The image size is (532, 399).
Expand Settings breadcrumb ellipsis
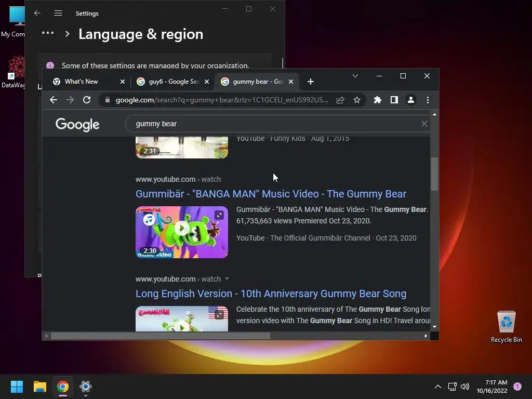tap(47, 33)
